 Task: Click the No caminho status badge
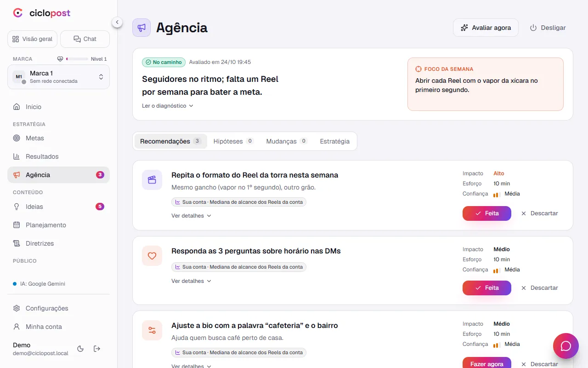pyautogui.click(x=164, y=62)
